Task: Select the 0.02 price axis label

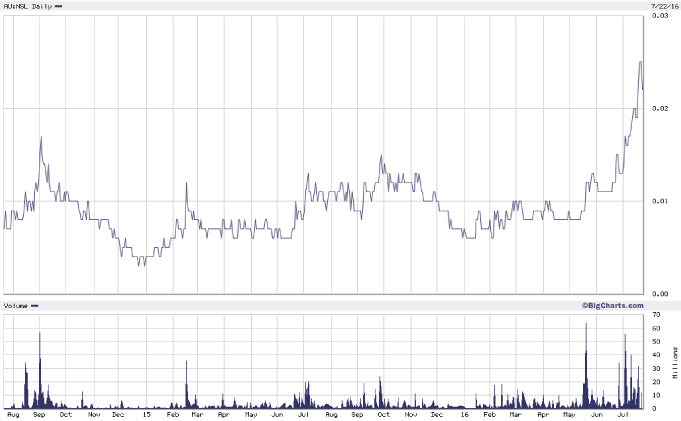Action: pos(661,108)
